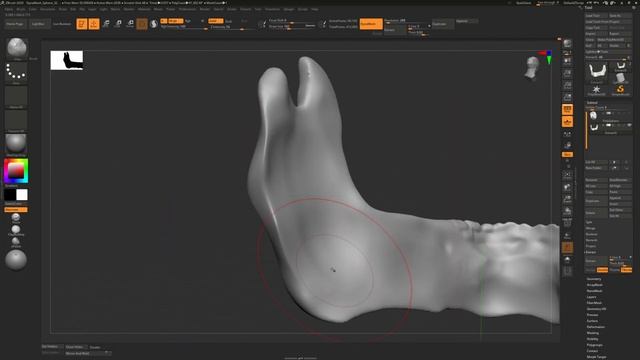Open the Material sphere picker
The width and height of the screenshot is (640, 360).
point(16,144)
